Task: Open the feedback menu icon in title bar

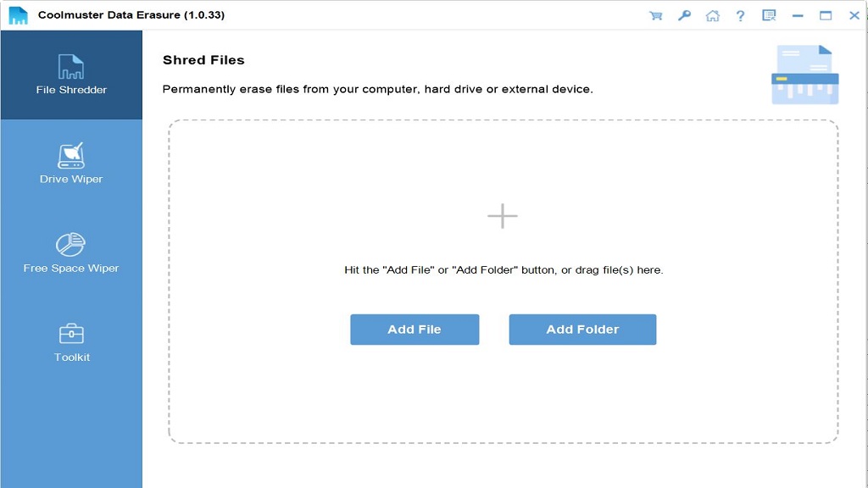Action: click(769, 15)
